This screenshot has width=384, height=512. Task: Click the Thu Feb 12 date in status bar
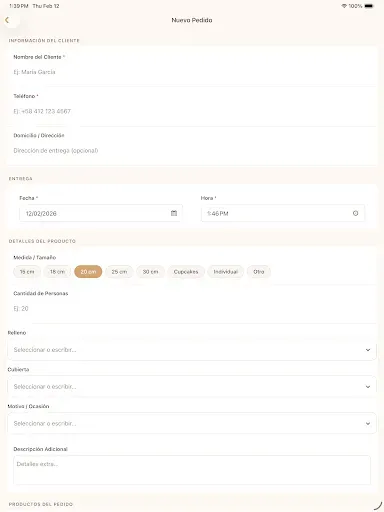(x=46, y=6)
